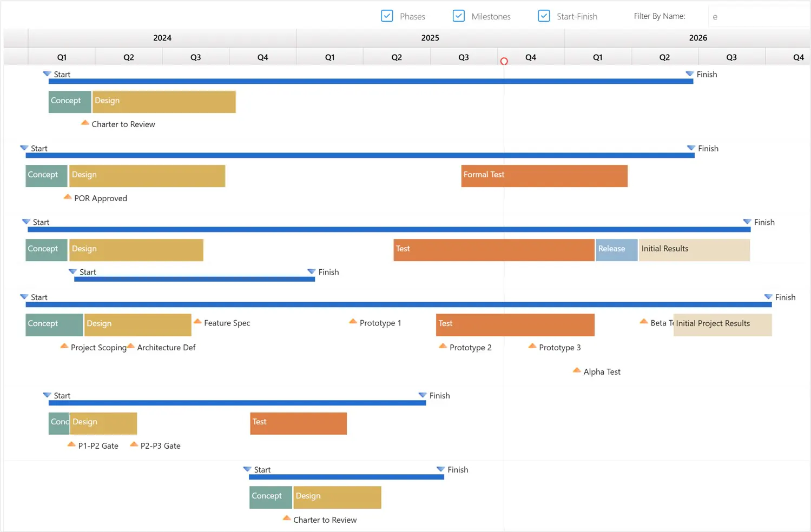Viewport: 811px width, 532px height.
Task: Select the Prototype 2 milestone marker
Action: pos(443,345)
